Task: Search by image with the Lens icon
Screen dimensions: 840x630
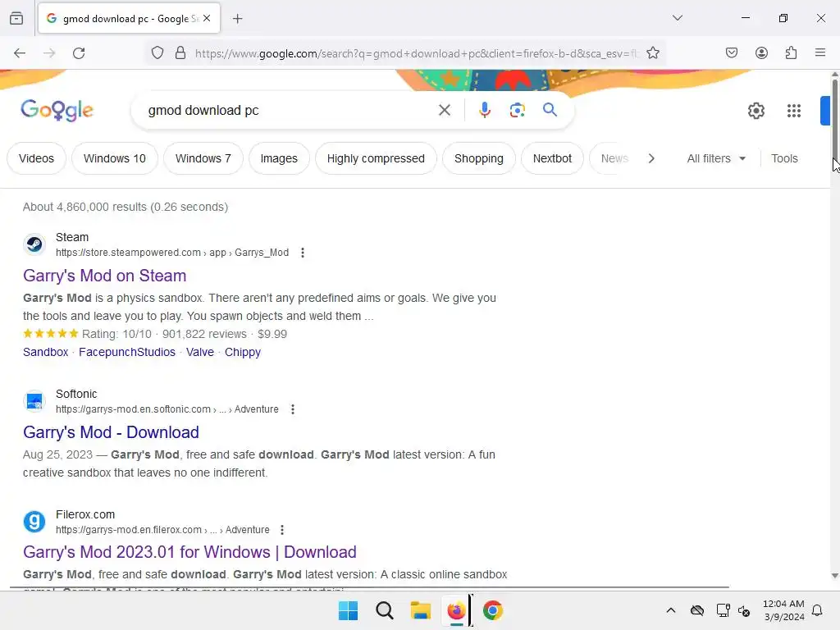Action: point(517,111)
